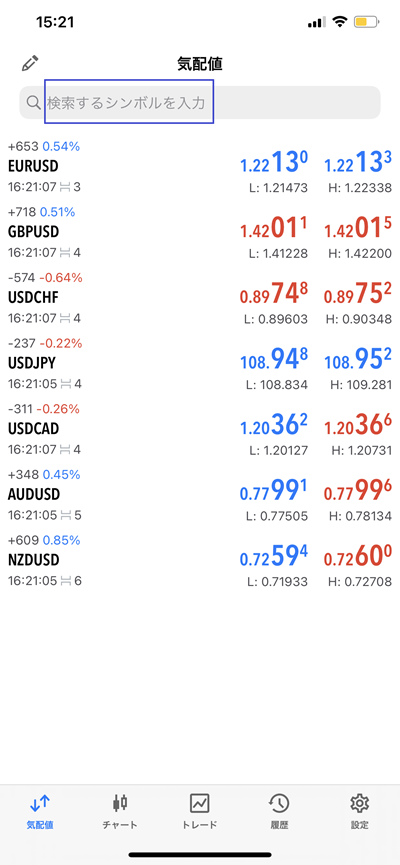The image size is (400, 865).
Task: Open the トレード chart icon
Action: pyautogui.click(x=199, y=803)
